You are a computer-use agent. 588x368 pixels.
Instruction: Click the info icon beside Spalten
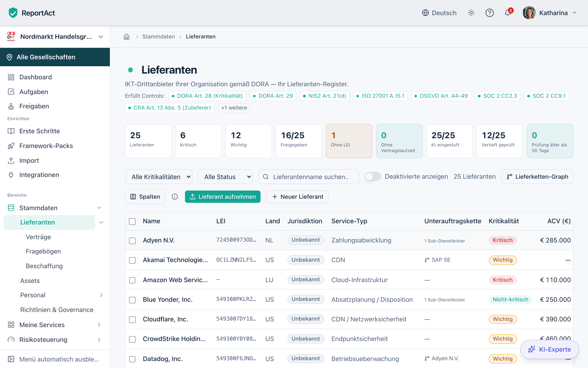tap(175, 197)
